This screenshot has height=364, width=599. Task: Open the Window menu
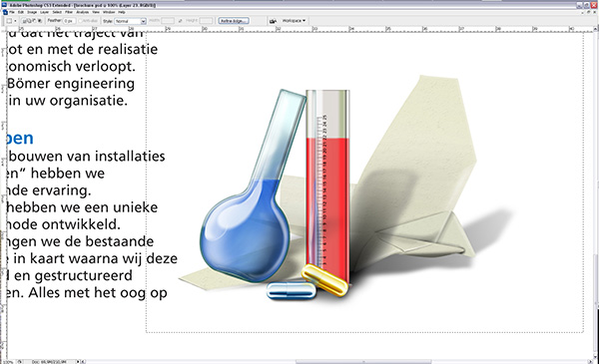[x=109, y=12]
